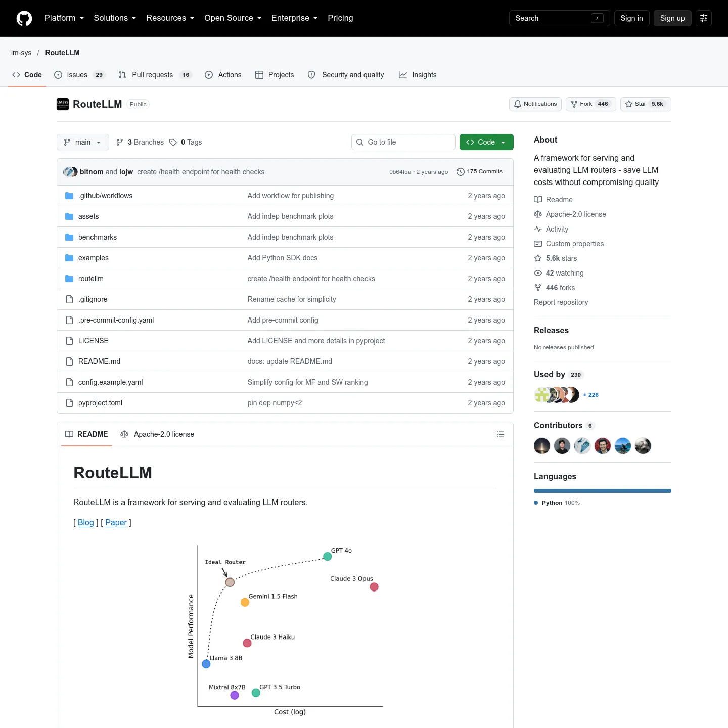Image resolution: width=728 pixels, height=728 pixels.
Task: Click the commit history clock icon
Action: [x=460, y=172]
